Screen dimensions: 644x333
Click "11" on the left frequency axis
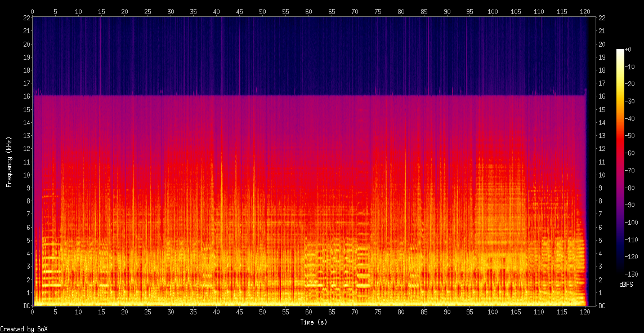(x=26, y=162)
